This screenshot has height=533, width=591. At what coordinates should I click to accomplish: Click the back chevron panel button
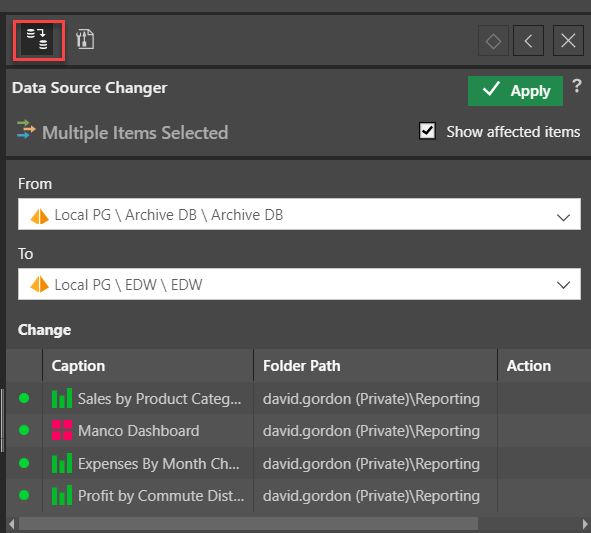pos(528,41)
